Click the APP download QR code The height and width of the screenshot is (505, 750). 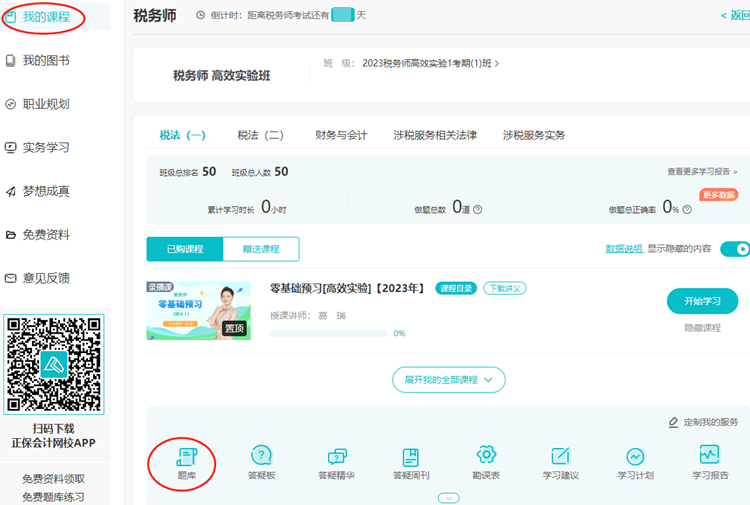(x=54, y=364)
